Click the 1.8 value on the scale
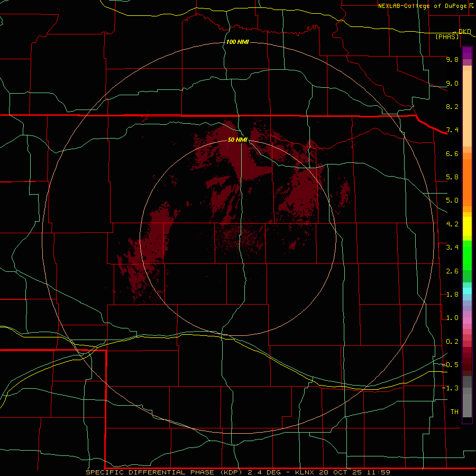This screenshot has width=476, height=476. (x=452, y=295)
